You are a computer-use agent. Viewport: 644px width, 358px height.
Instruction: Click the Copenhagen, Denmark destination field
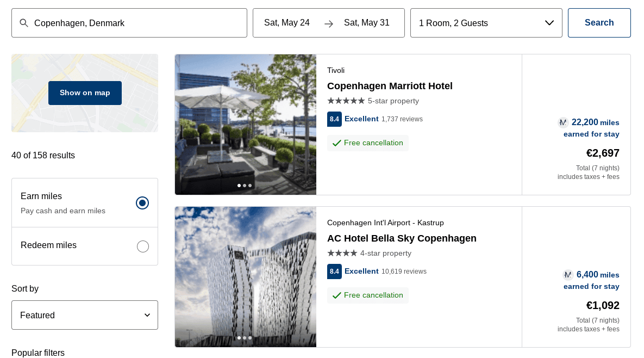point(136,23)
